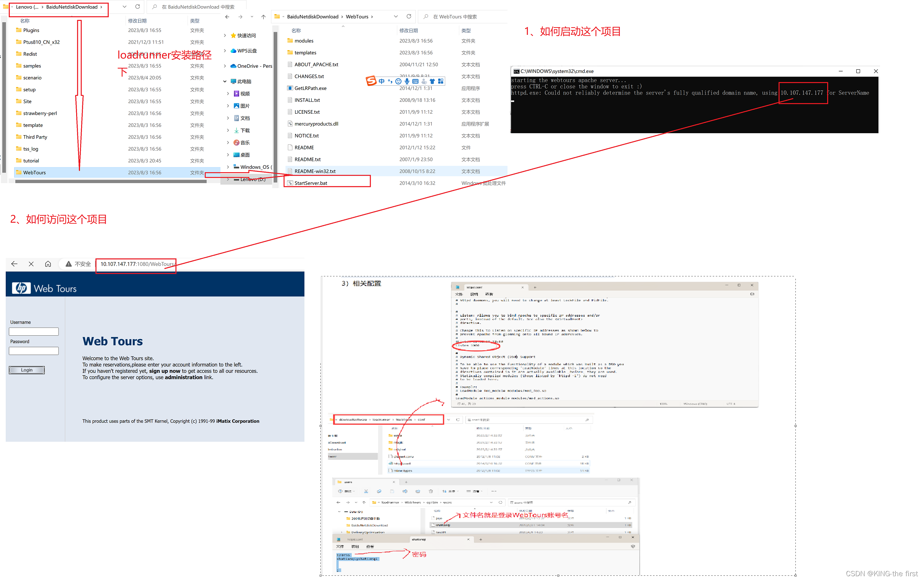The height and width of the screenshot is (580, 924).
Task: Open address history dropdown in WebTours window
Action: pos(396,16)
